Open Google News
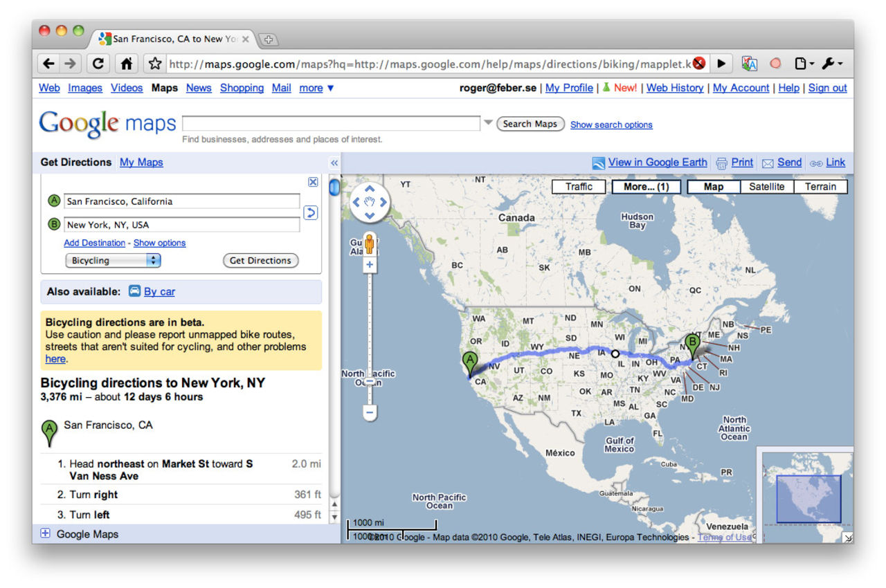 pos(199,88)
